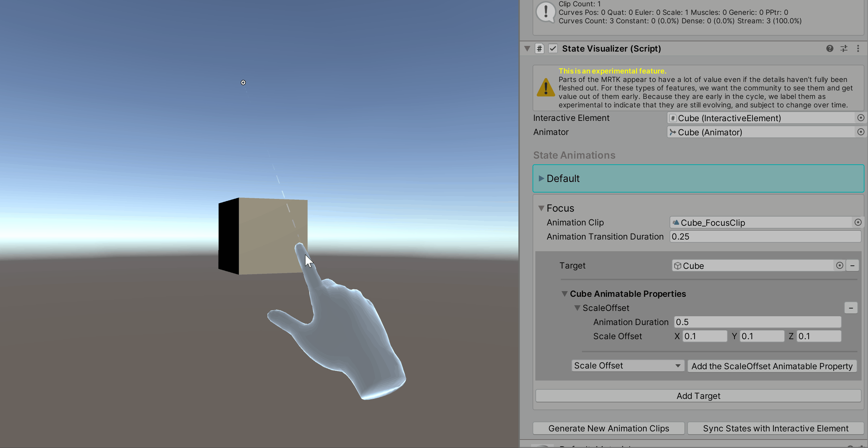This screenshot has width=868, height=448.
Task: Edit the Animation Transition Duration input field
Action: click(x=765, y=237)
